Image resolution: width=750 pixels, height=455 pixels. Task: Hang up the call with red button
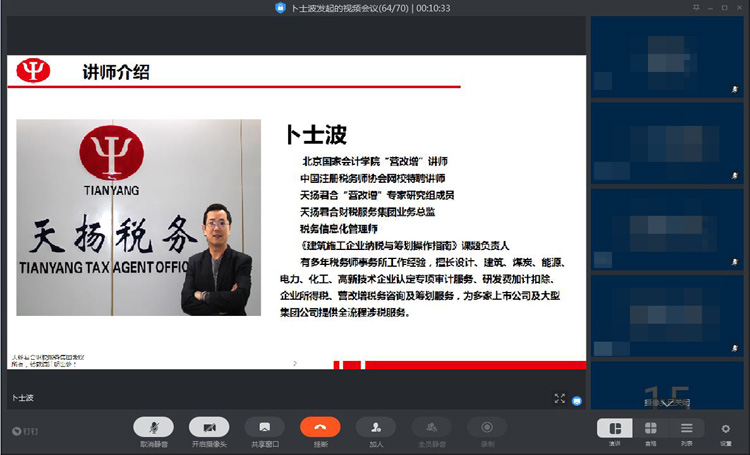point(320,427)
